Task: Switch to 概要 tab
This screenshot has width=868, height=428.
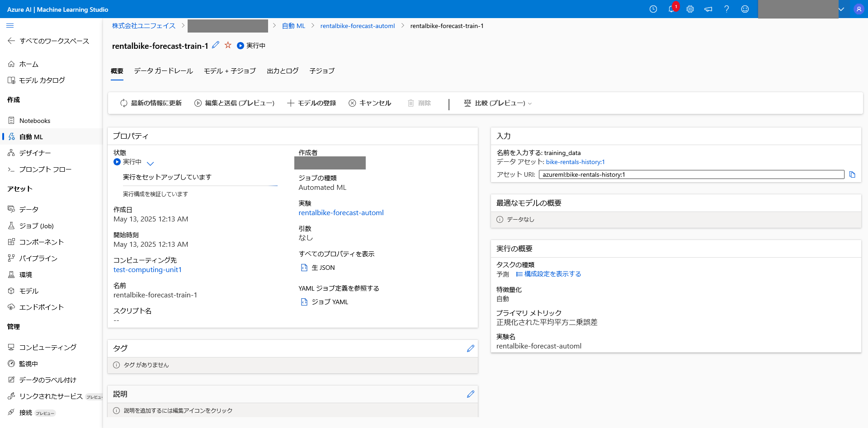Action: (117, 71)
